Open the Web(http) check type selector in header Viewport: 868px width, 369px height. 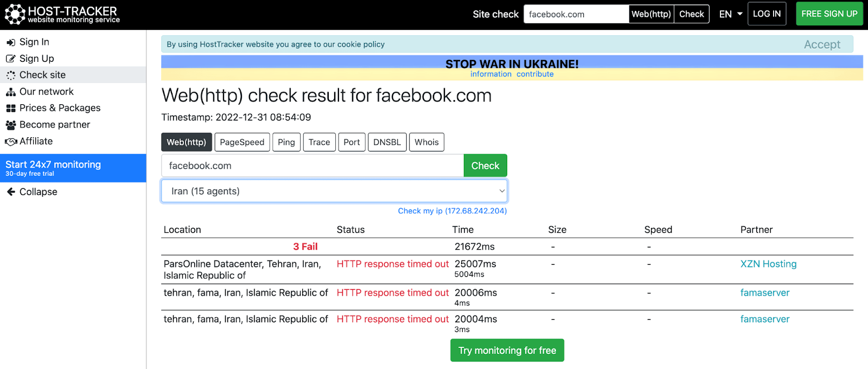tap(651, 14)
